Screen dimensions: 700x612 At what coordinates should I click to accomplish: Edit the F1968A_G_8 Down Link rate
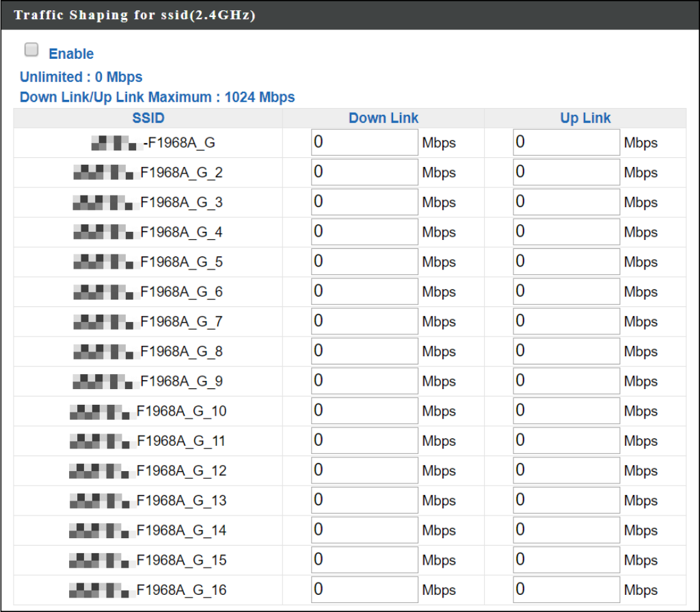(364, 351)
